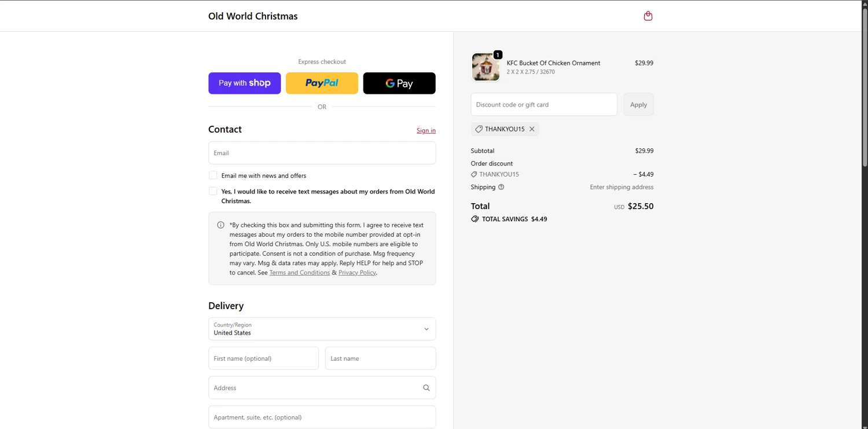This screenshot has width=868, height=429.
Task: Open the Privacy Policy link
Action: [356, 273]
